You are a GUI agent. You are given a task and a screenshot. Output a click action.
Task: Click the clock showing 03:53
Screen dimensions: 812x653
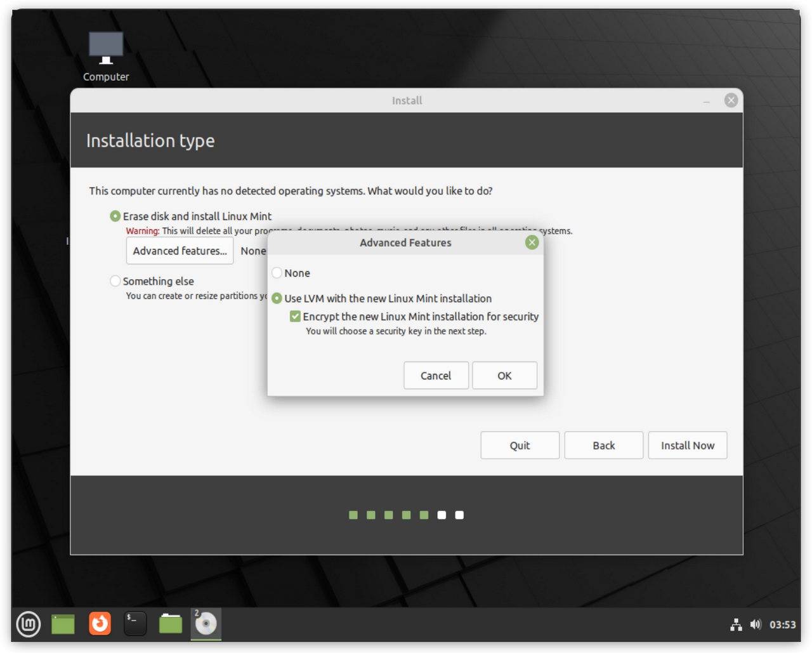(x=782, y=625)
